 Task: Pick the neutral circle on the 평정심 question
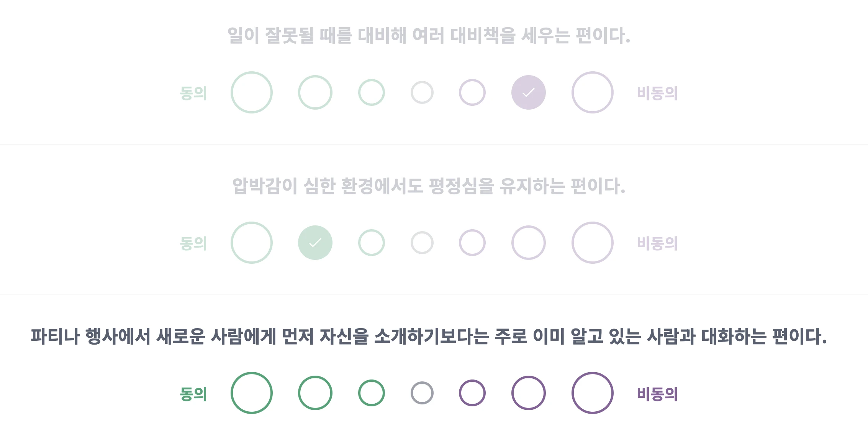[x=421, y=242]
